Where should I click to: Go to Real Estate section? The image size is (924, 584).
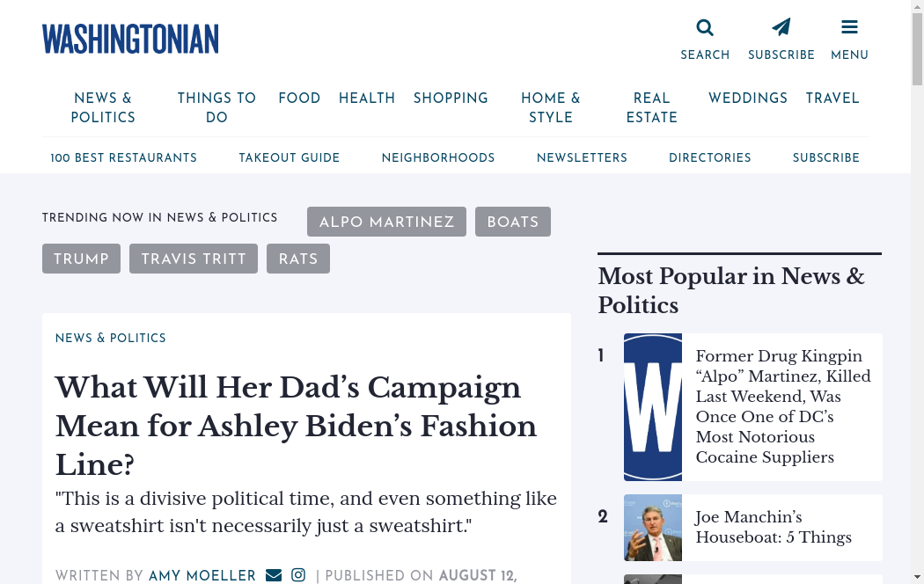tap(651, 108)
